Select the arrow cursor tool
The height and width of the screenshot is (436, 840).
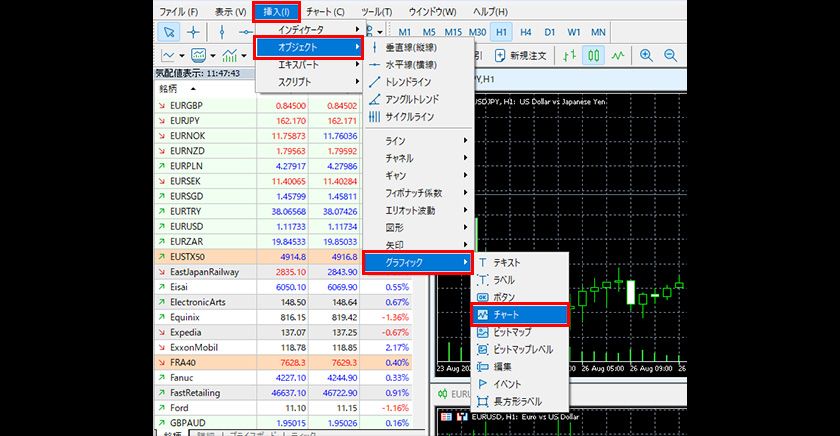pos(168,32)
